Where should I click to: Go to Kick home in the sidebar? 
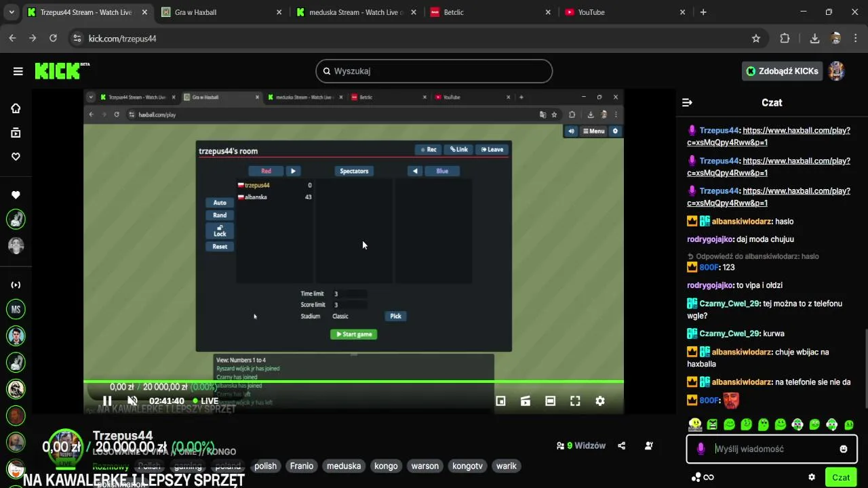pyautogui.click(x=16, y=108)
